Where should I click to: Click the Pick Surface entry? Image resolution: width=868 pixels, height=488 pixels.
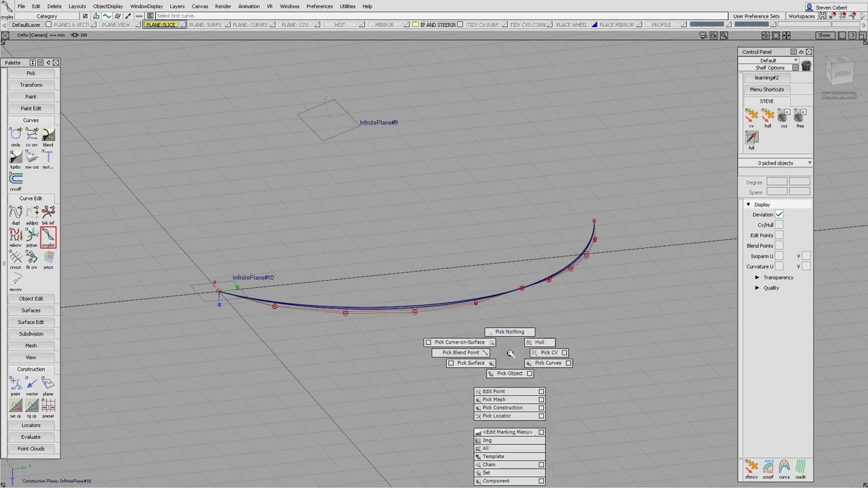click(471, 363)
